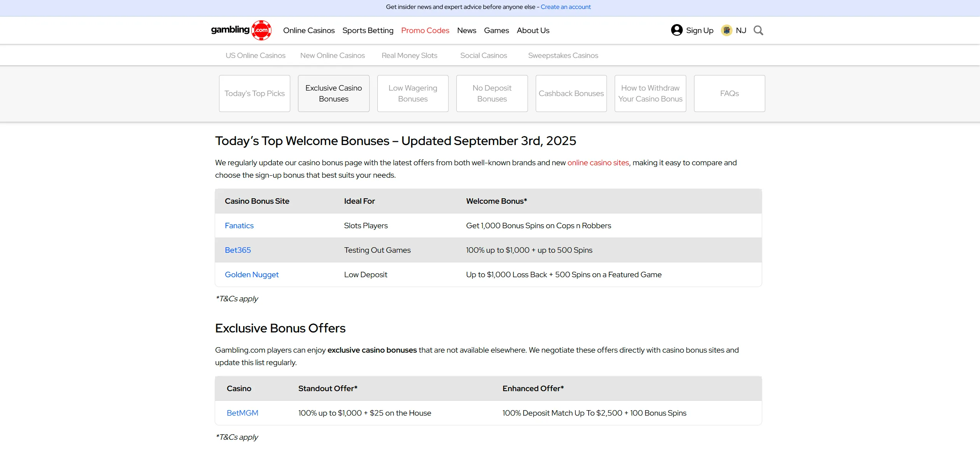Viewport: 980px width, 458px height.
Task: Select the NJ region label
Action: coord(741,30)
